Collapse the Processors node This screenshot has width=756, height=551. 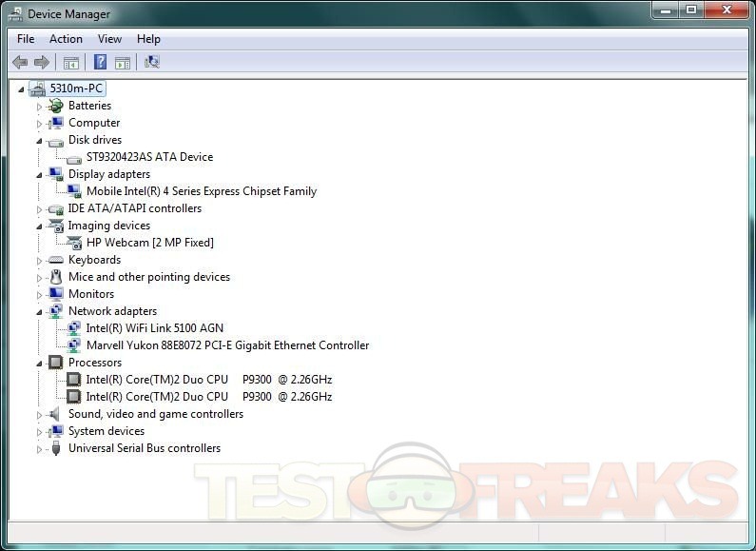[x=40, y=364]
